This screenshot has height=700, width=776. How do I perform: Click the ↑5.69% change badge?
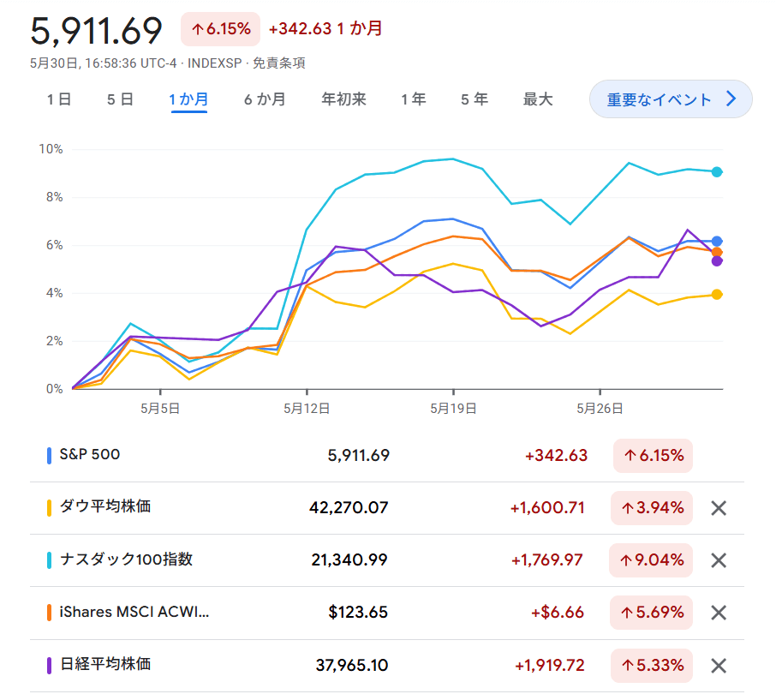pos(652,613)
